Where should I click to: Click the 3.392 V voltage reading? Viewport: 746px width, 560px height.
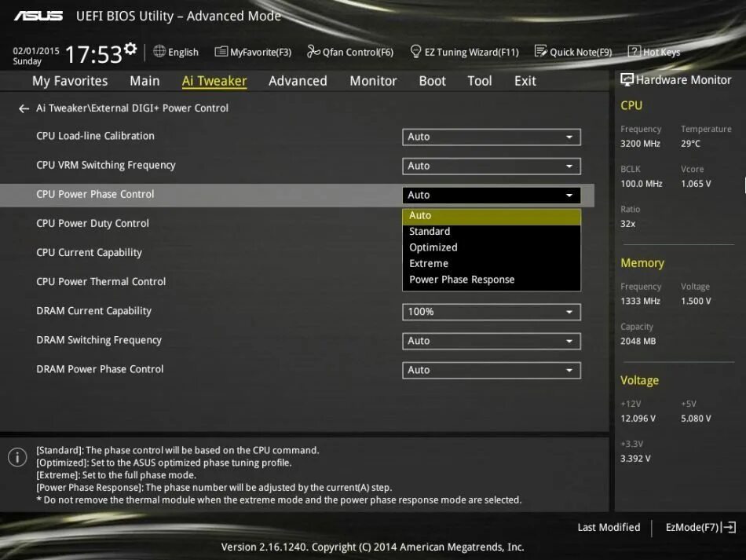635,459
